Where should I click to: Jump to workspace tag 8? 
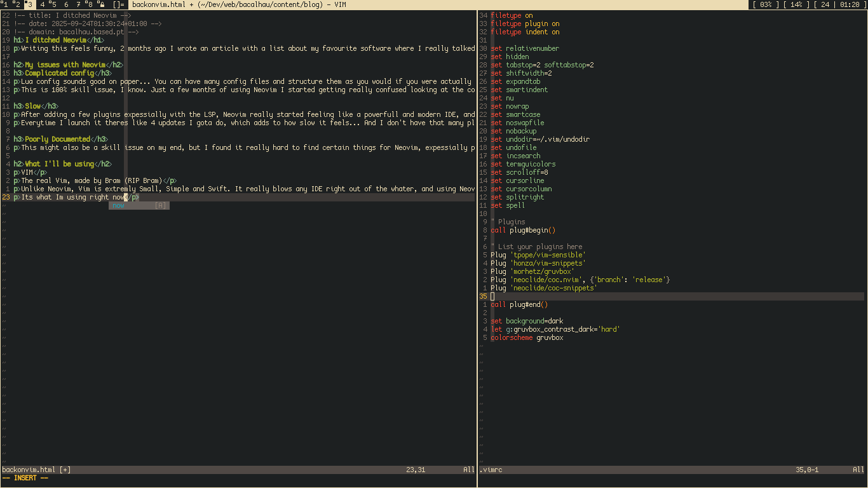click(90, 4)
